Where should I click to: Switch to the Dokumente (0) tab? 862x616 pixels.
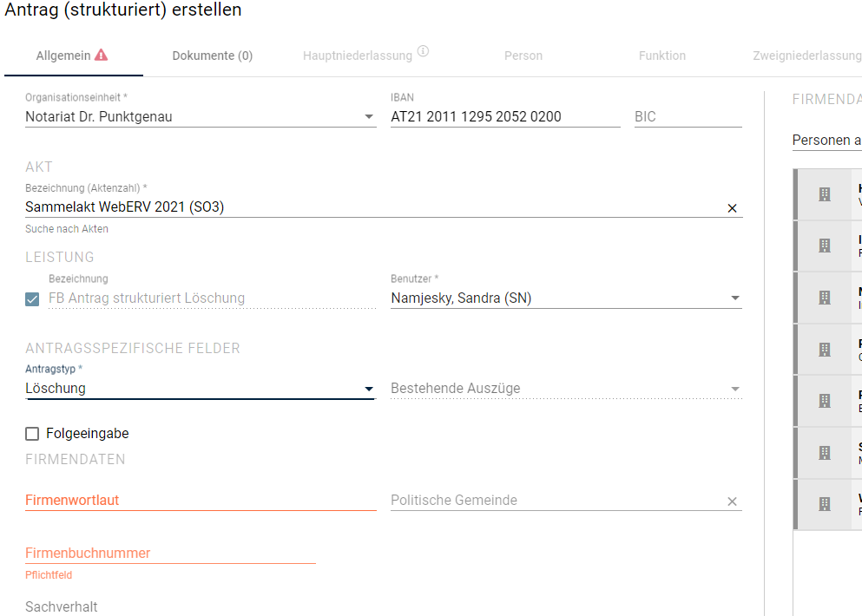coord(212,56)
